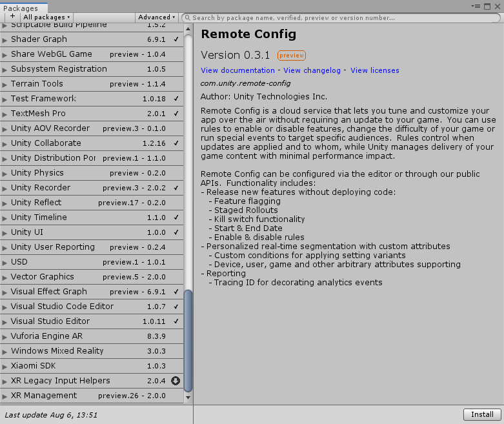Select the Vuforia Engine AR package
Image resolution: width=504 pixels, height=424 pixels.
coord(92,336)
